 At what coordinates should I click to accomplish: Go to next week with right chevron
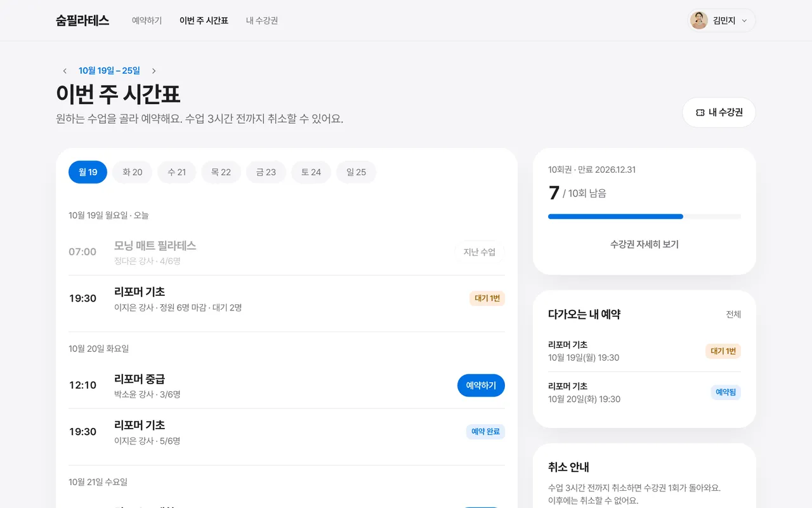pos(154,71)
